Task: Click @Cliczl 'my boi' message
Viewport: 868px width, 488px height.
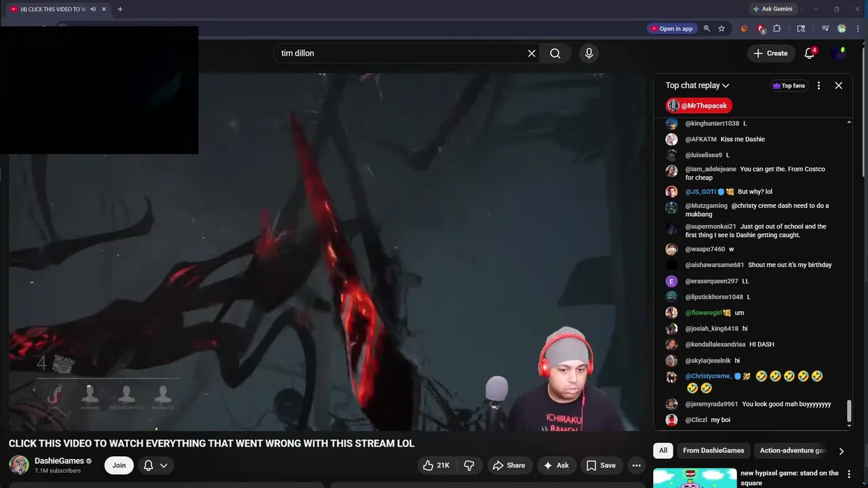Action: (x=720, y=420)
